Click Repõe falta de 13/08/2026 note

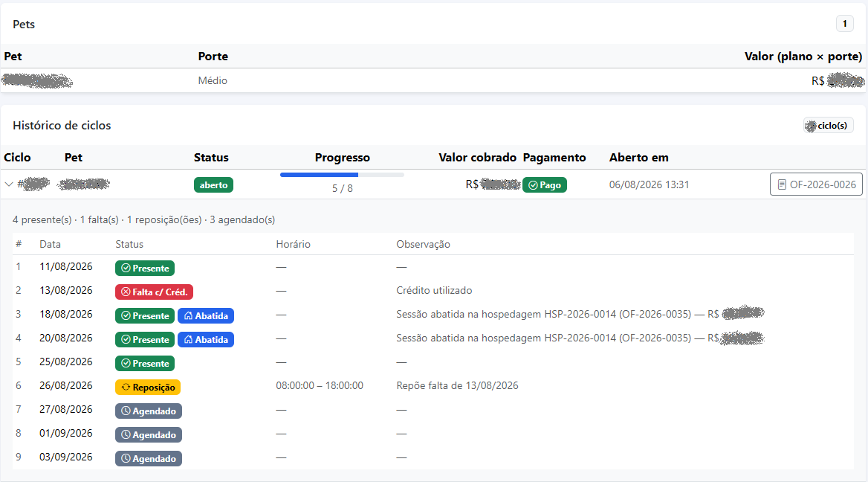[x=457, y=385]
